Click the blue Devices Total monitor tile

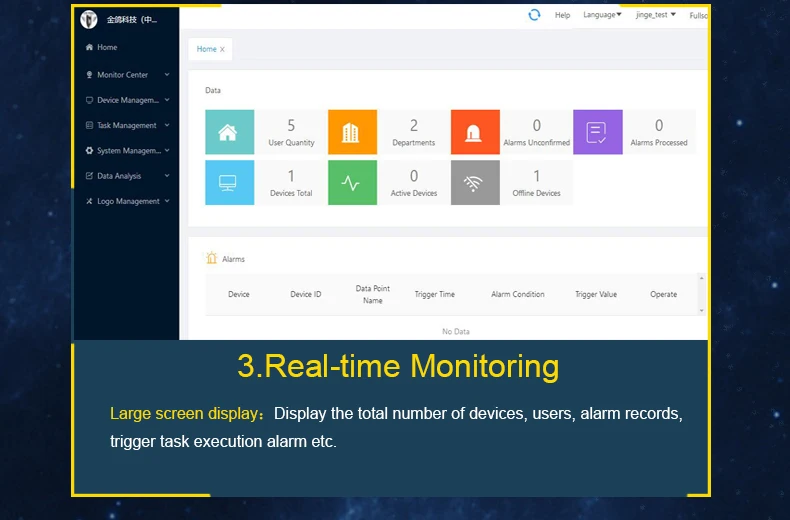[230, 182]
